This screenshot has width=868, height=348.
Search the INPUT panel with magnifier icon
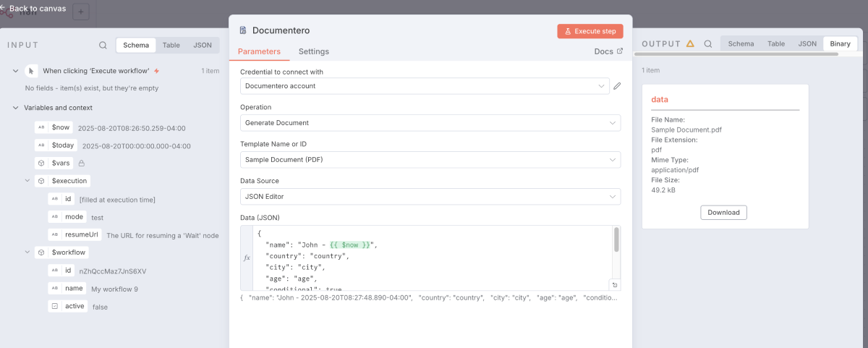coord(103,45)
